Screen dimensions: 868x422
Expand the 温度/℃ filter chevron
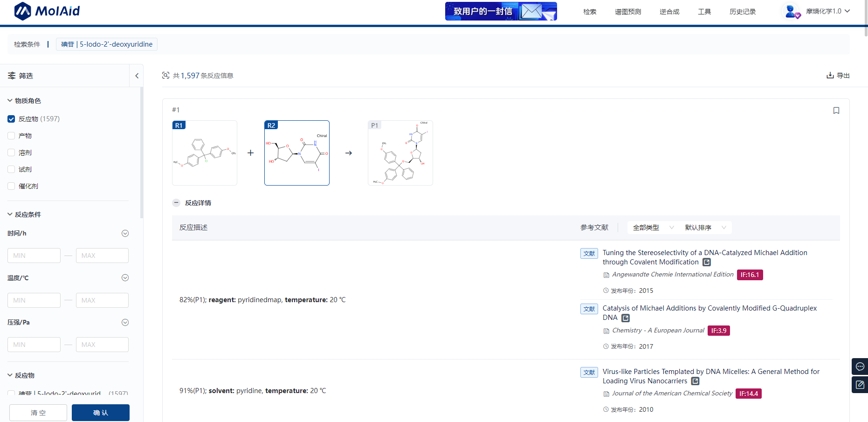point(125,278)
